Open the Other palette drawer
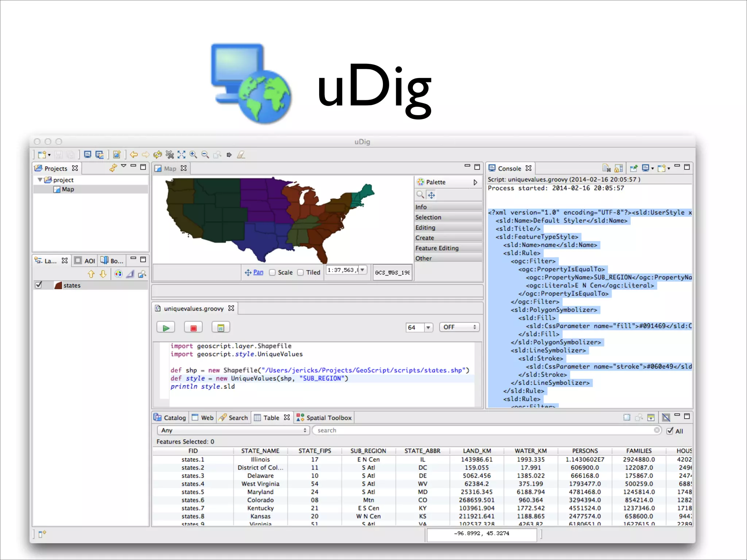The width and height of the screenshot is (747, 560). point(448,258)
